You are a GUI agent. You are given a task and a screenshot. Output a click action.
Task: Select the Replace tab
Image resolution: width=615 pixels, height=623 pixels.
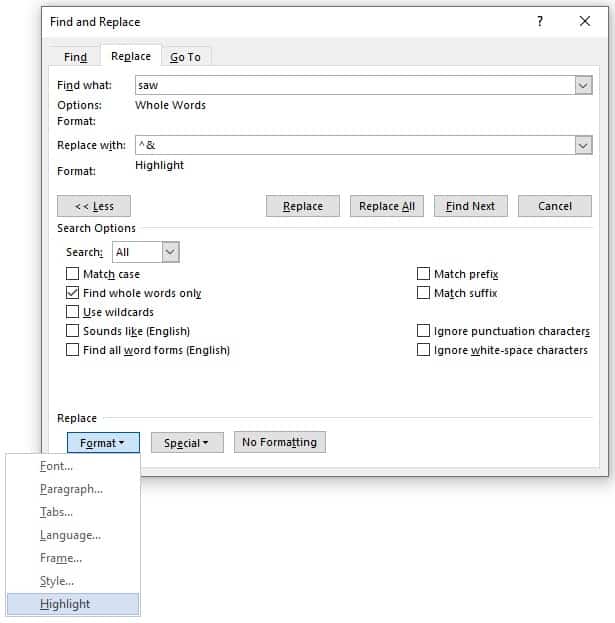[131, 56]
